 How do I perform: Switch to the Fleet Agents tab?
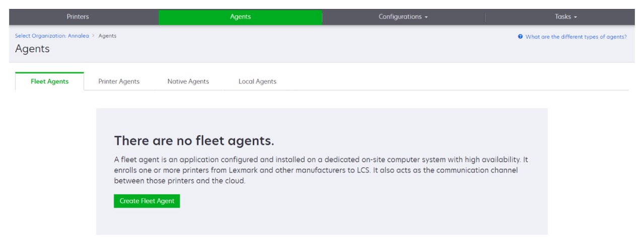50,81
